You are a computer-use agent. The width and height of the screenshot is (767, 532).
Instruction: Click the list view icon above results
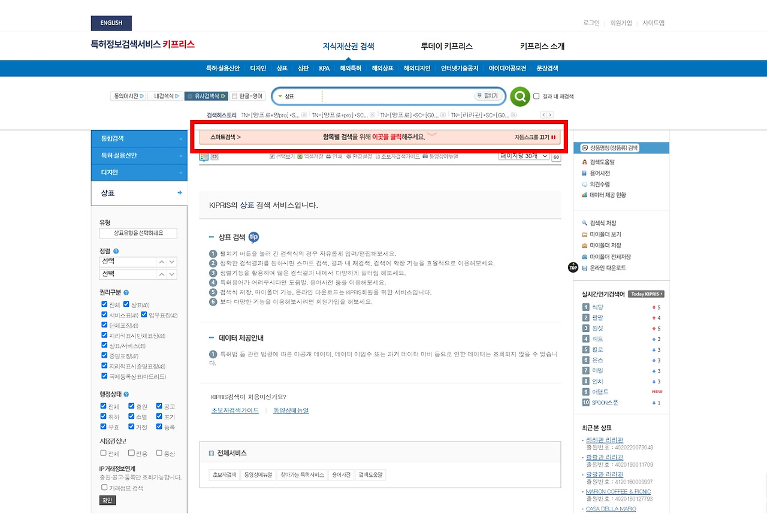click(204, 156)
